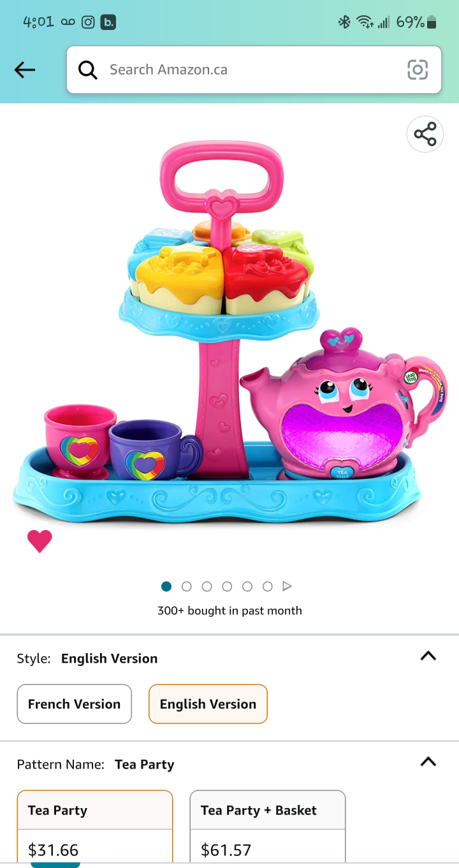
Task: Tap the share icon on product image
Action: click(425, 135)
